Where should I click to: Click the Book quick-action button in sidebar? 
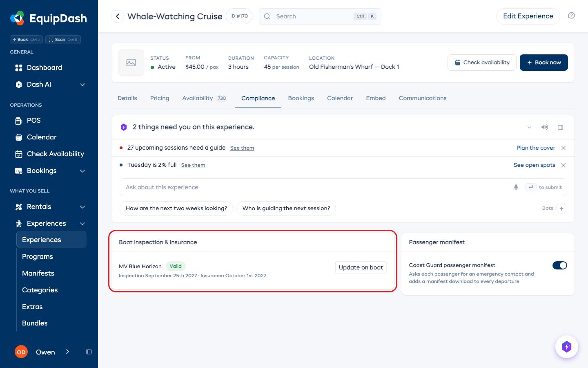point(26,40)
